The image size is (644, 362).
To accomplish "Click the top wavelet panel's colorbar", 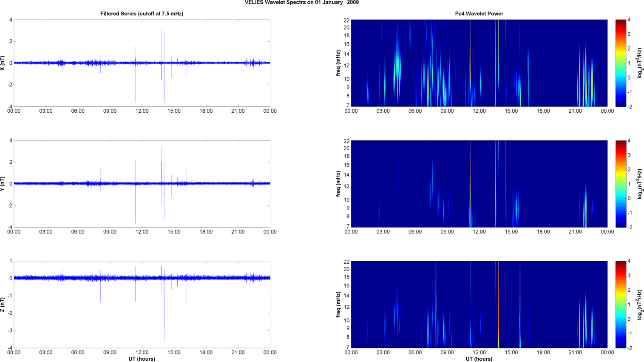I will 621,63.
